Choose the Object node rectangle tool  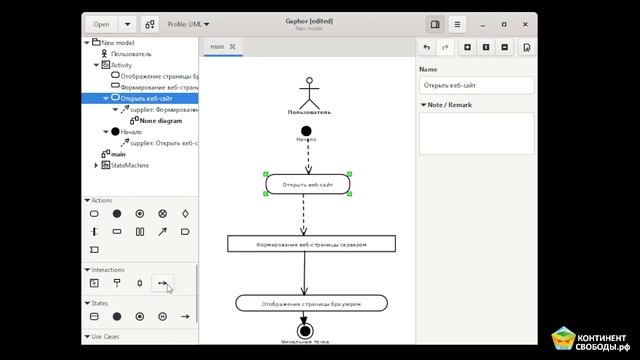coord(117,231)
